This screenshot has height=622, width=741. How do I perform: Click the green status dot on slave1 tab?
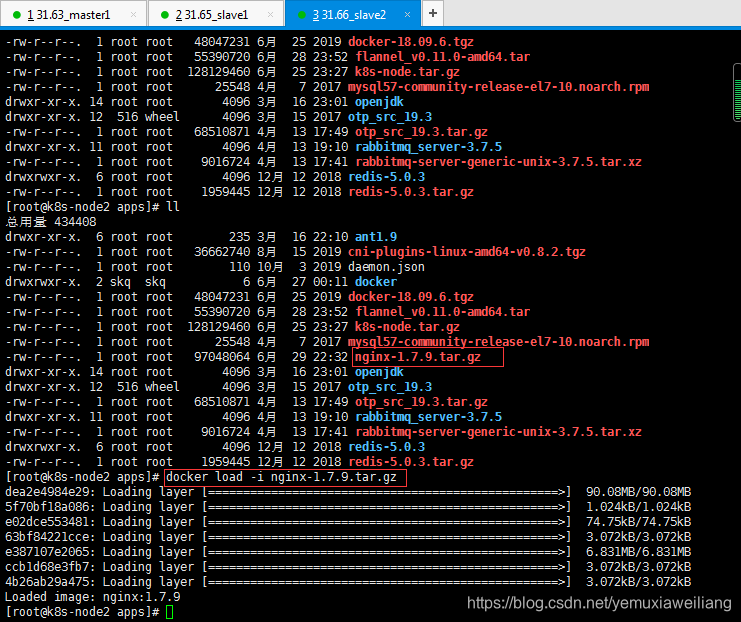[165, 15]
